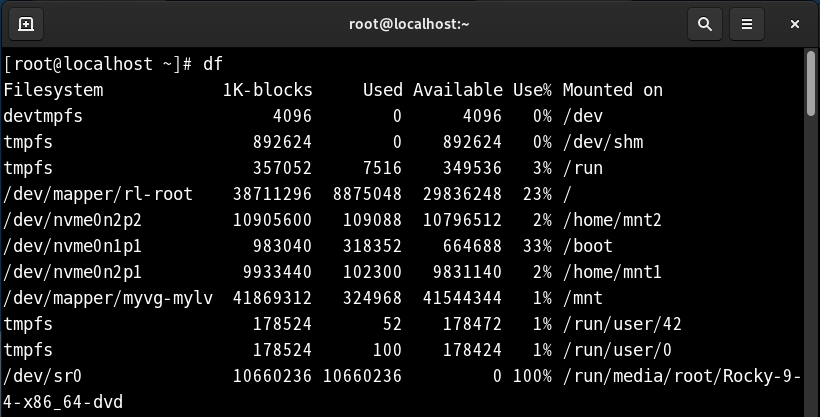This screenshot has height=417, width=820.
Task: Click the /dev/sr0 filesystem name
Action: click(x=43, y=376)
